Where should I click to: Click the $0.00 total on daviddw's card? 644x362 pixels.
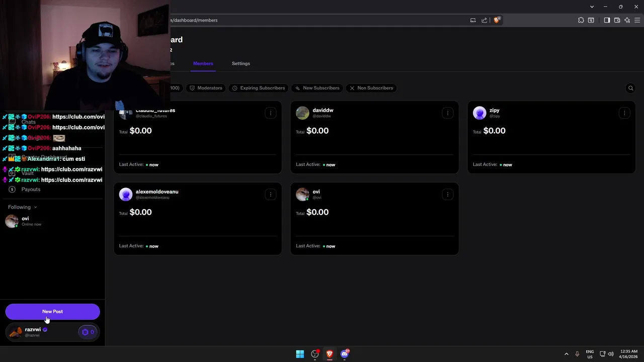tap(317, 131)
